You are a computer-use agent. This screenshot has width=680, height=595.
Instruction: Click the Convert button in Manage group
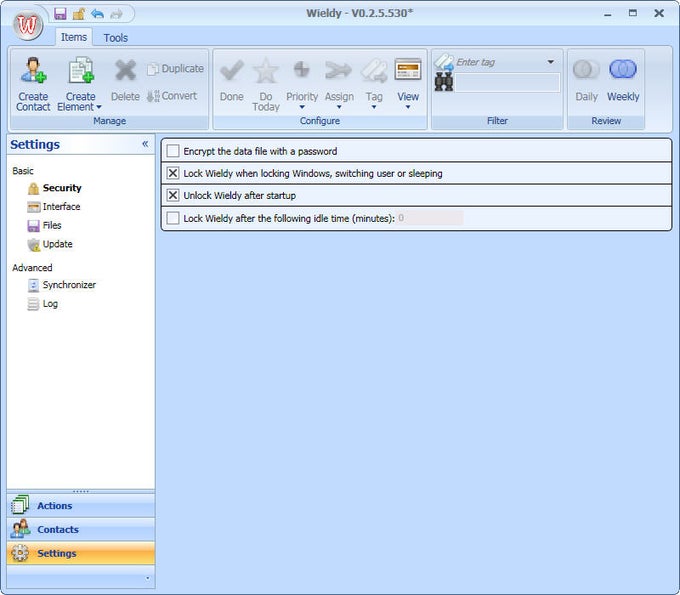click(x=172, y=96)
